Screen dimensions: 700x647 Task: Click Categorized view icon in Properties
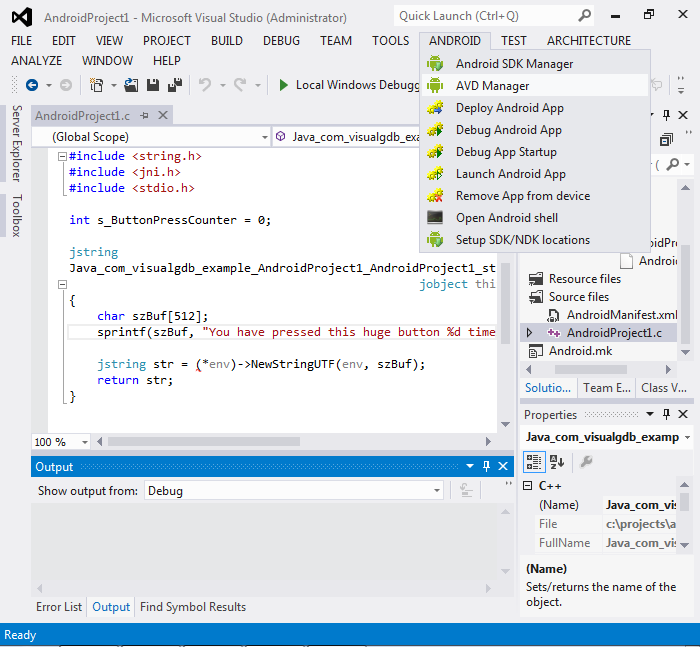pos(534,462)
